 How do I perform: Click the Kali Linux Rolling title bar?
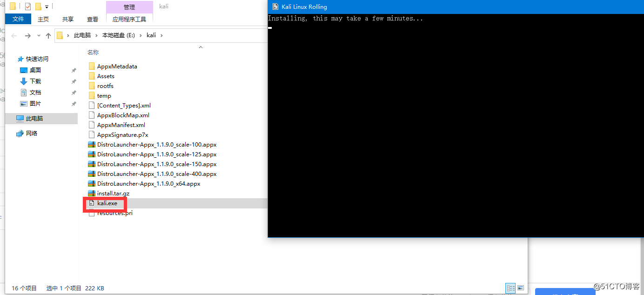pyautogui.click(x=456, y=7)
